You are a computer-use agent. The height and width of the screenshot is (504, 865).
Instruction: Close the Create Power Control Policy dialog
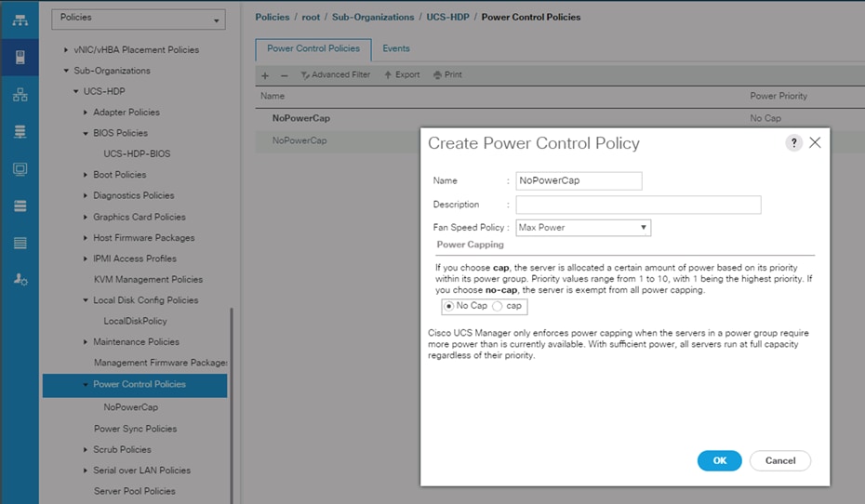tap(815, 143)
